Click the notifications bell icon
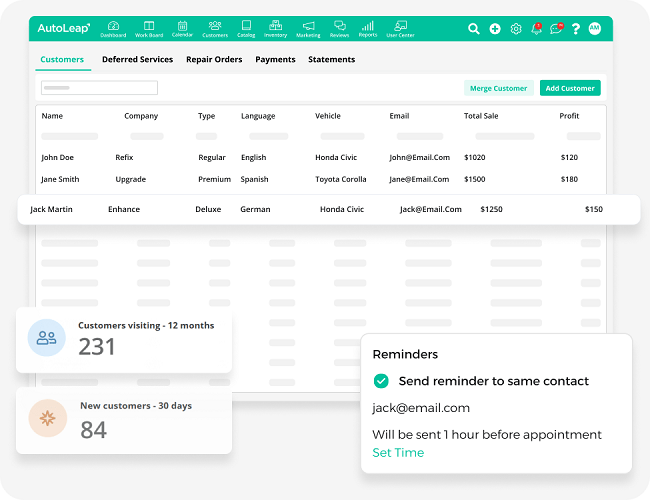The image size is (650, 500). [536, 29]
